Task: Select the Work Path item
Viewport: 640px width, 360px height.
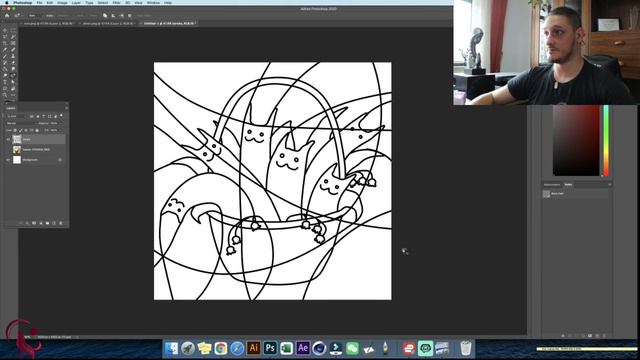Action: point(576,194)
